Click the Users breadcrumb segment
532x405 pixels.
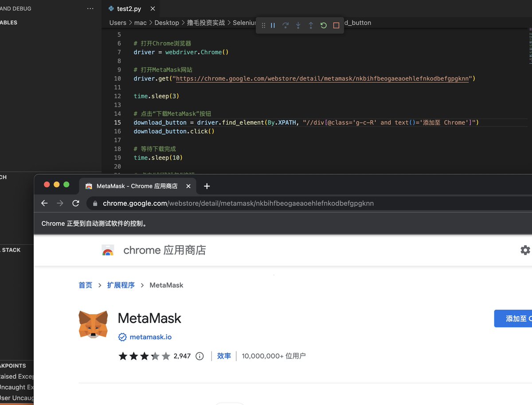click(x=118, y=23)
